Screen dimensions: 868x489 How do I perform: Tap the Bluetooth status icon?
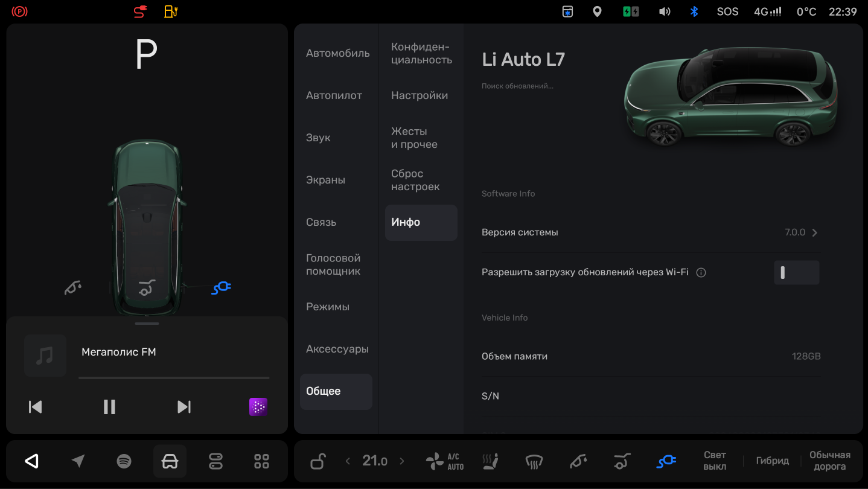(x=694, y=11)
